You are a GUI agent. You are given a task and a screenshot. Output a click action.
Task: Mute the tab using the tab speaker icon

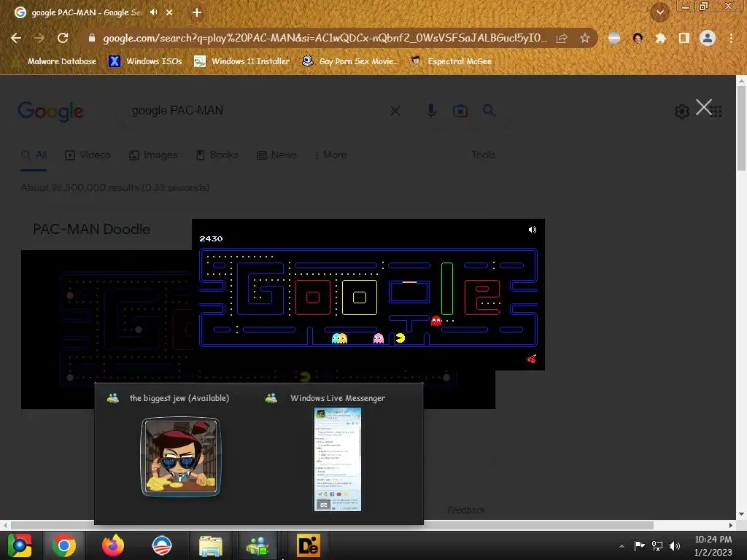153,12
